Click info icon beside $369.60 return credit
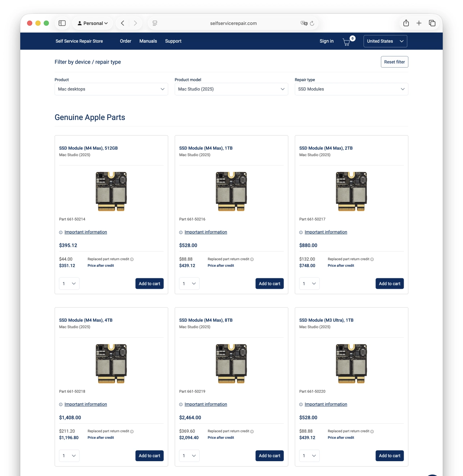This screenshot has height=476, width=463. [252, 431]
